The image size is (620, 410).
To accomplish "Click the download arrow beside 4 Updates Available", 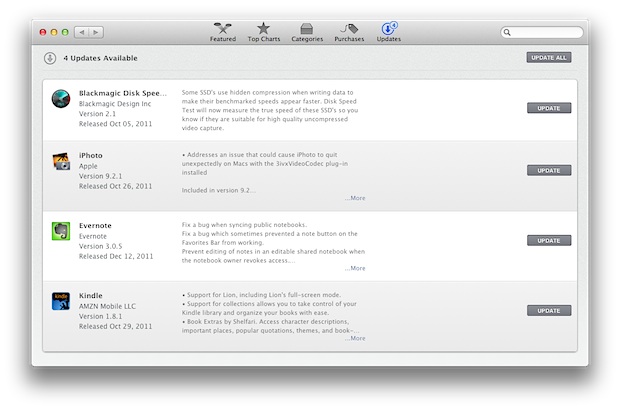I will [50, 58].
